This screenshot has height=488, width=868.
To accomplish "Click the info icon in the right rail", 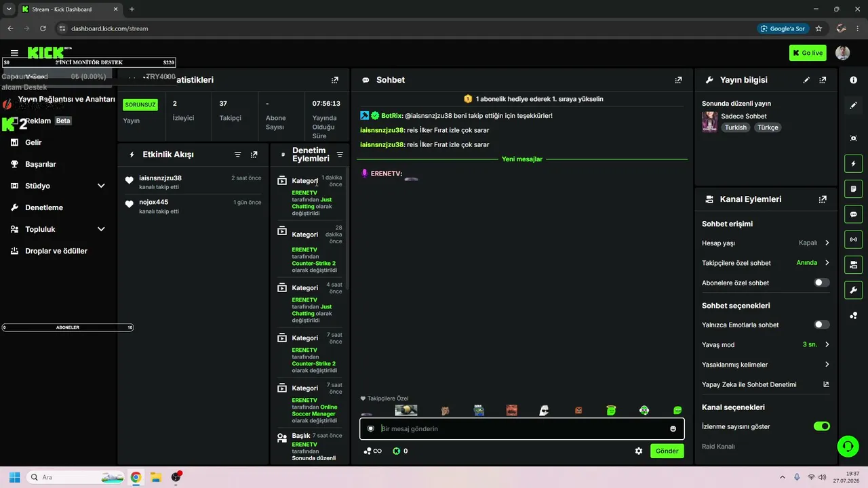I will (x=853, y=80).
